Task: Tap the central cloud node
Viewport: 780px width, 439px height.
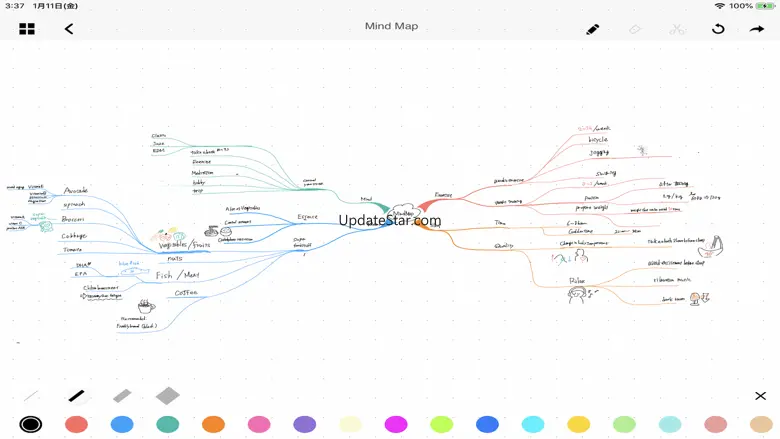Action: pos(404,211)
